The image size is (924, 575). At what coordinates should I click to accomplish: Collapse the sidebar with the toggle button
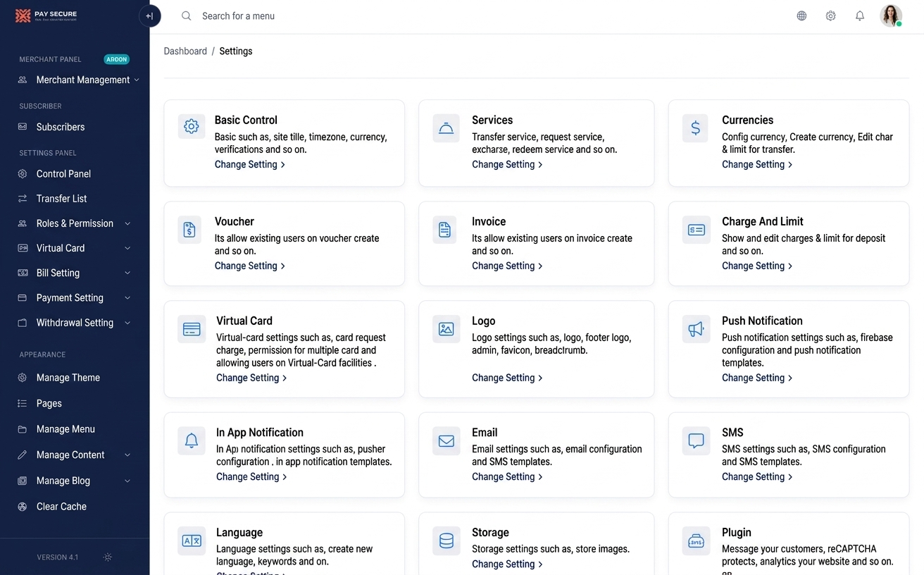coord(149,16)
